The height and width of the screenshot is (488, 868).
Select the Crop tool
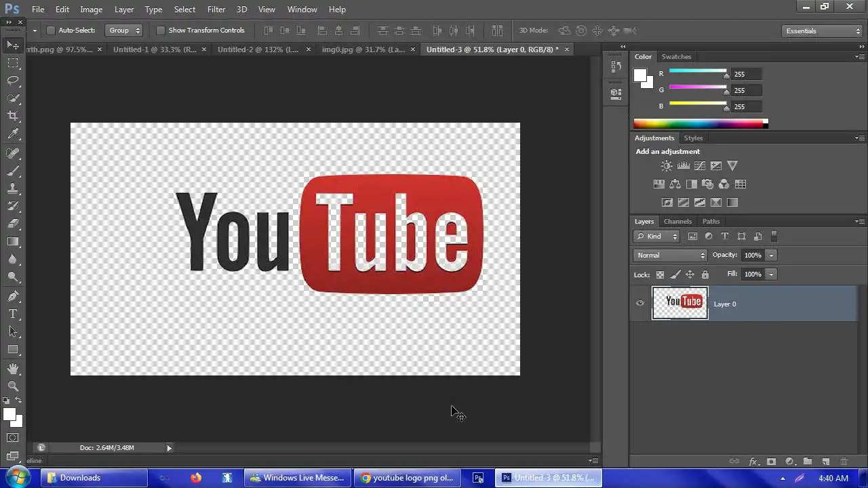pos(13,116)
